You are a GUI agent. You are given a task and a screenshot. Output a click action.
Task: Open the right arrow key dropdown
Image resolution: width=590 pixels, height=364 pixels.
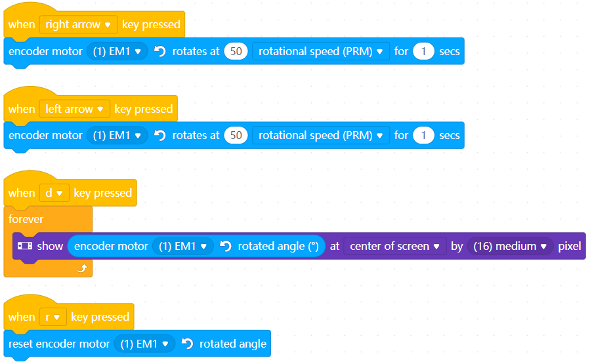click(78, 24)
